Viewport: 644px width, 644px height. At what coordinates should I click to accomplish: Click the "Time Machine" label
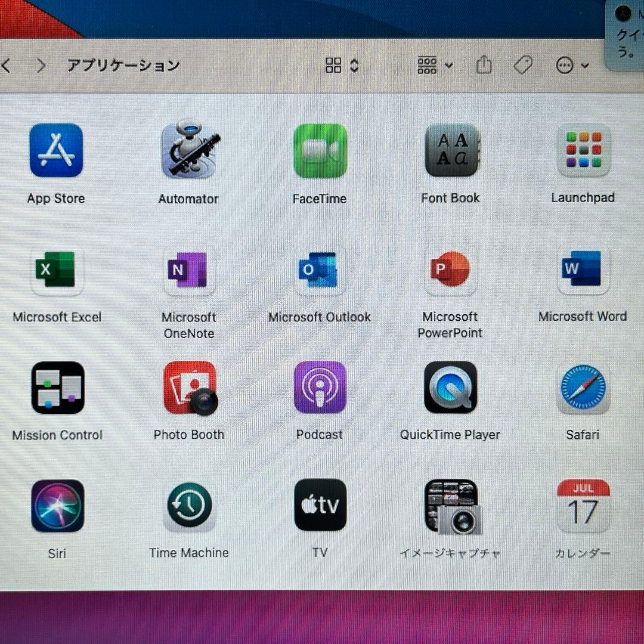click(x=189, y=553)
